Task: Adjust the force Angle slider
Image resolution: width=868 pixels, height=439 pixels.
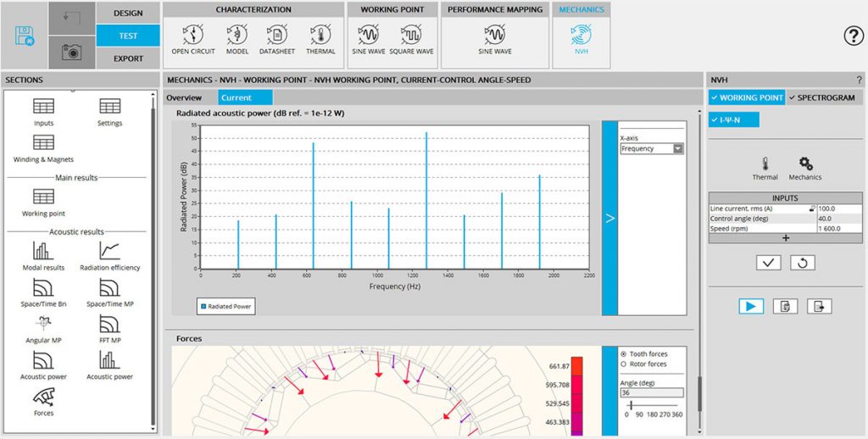Action: (630, 405)
